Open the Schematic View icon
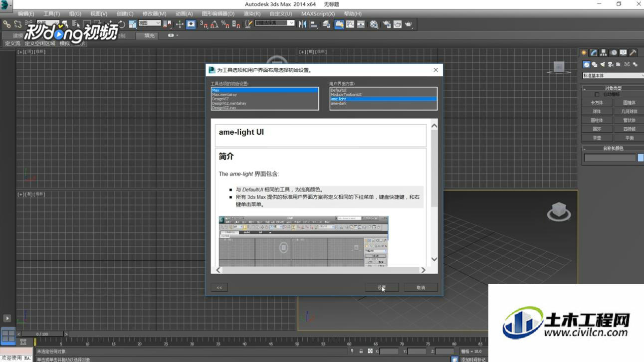This screenshot has height=362, width=644. [361, 24]
